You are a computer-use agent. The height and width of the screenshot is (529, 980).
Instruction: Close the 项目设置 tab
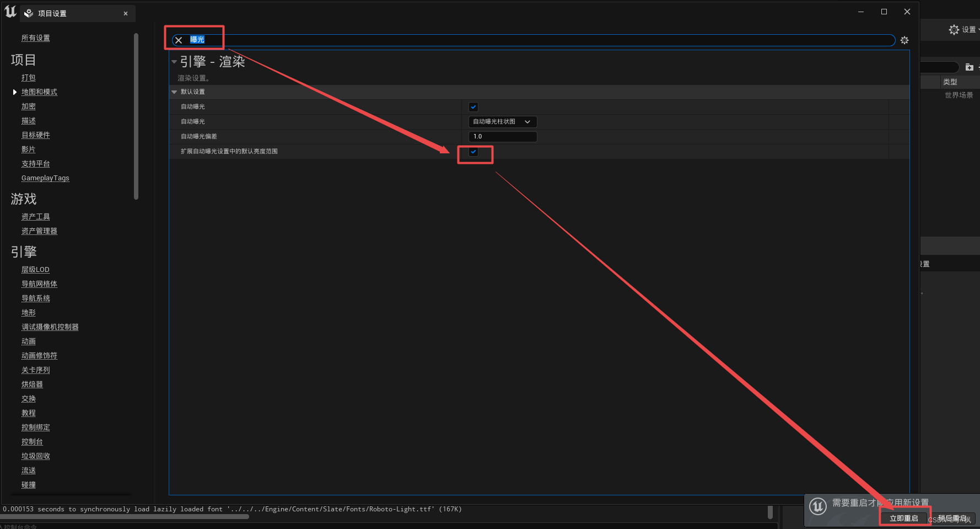coord(126,14)
